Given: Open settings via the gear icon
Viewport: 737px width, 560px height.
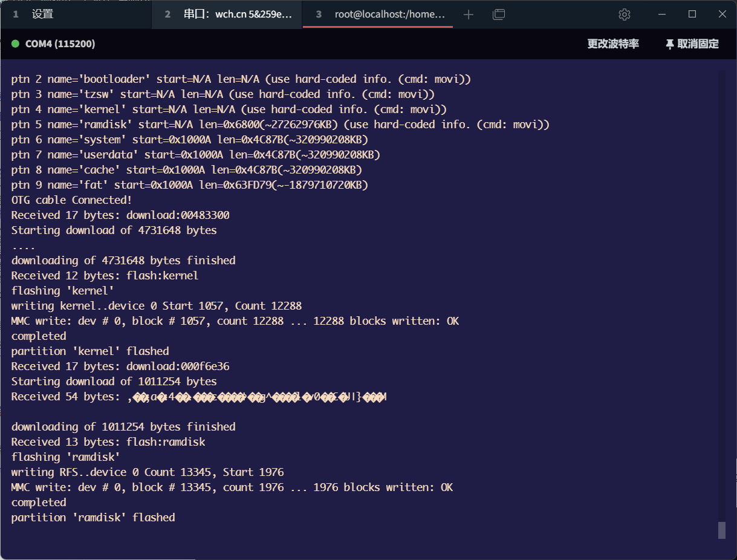Looking at the screenshot, I should tap(625, 15).
